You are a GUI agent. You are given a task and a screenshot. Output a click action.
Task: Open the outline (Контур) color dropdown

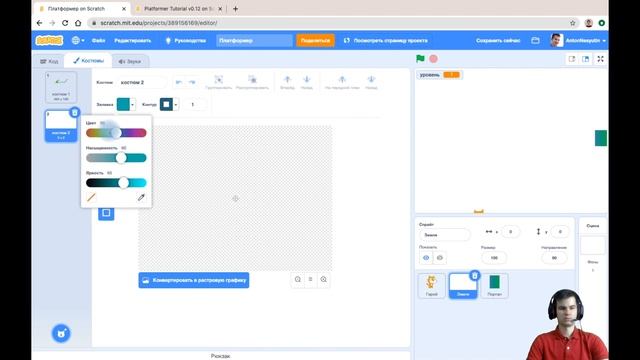pos(169,104)
